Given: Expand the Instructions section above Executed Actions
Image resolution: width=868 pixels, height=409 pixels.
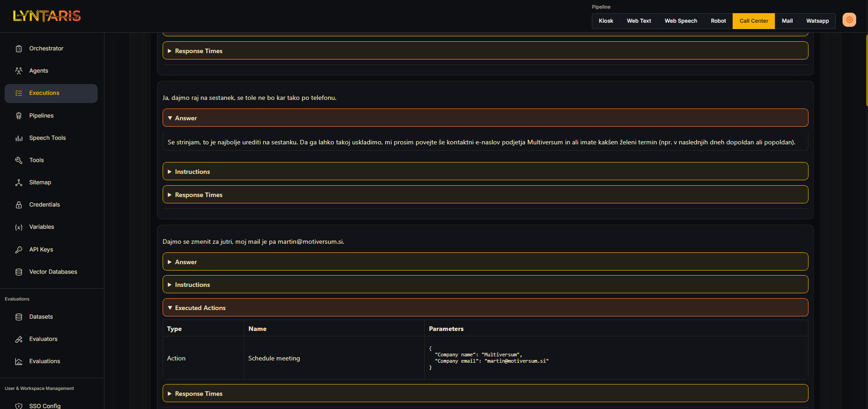Looking at the screenshot, I should [x=192, y=285].
